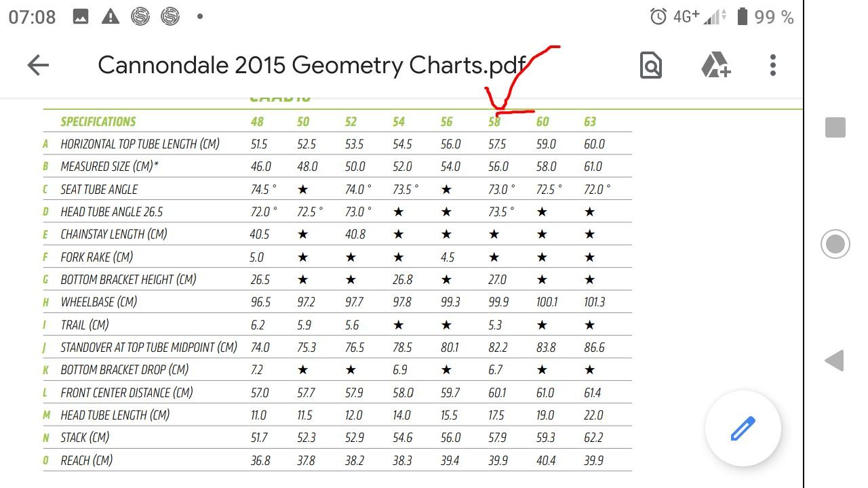Tap the 40.4 reach value
Screen dimensions: 868x488
pos(546,460)
